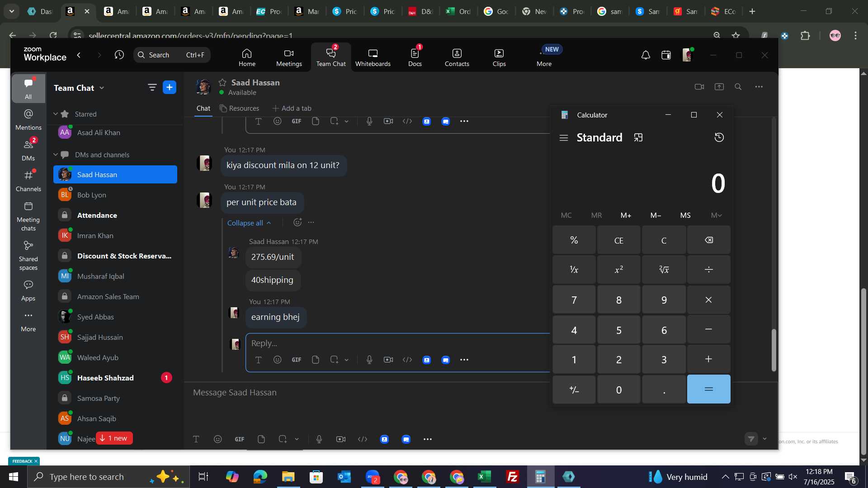Click Calculator multiply button
Viewport: 868px width, 488px height.
tap(708, 300)
